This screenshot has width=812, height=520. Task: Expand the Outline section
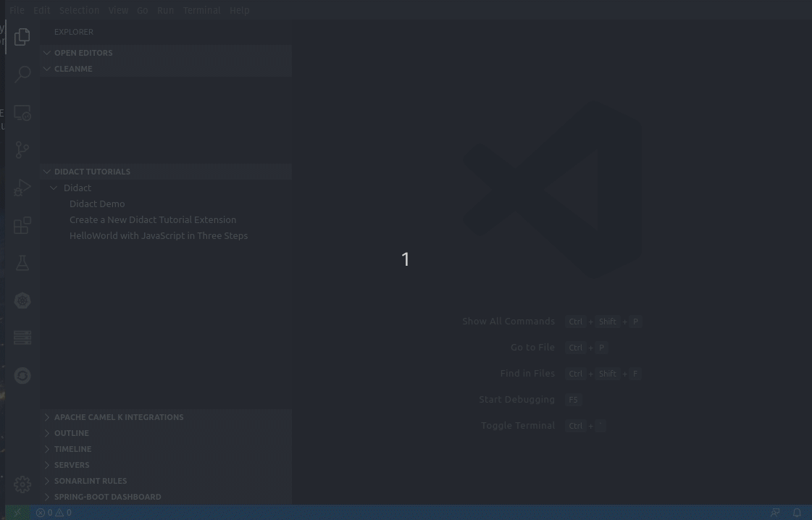[166, 433]
